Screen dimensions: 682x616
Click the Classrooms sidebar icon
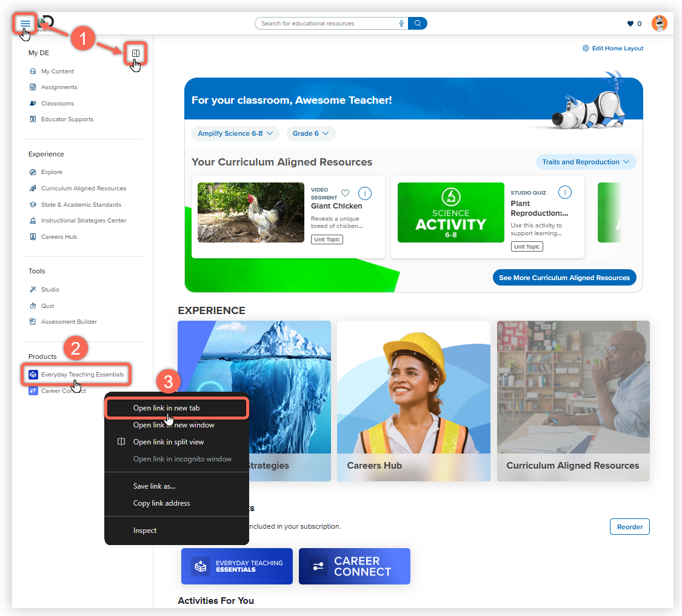coord(33,104)
